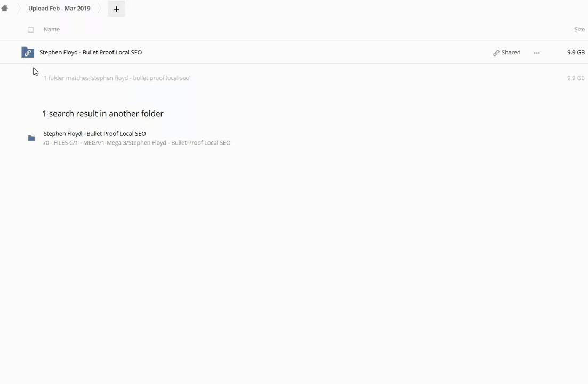This screenshot has height=384, width=588.
Task: Click the plus button beside the breadcrumb
Action: (116, 9)
